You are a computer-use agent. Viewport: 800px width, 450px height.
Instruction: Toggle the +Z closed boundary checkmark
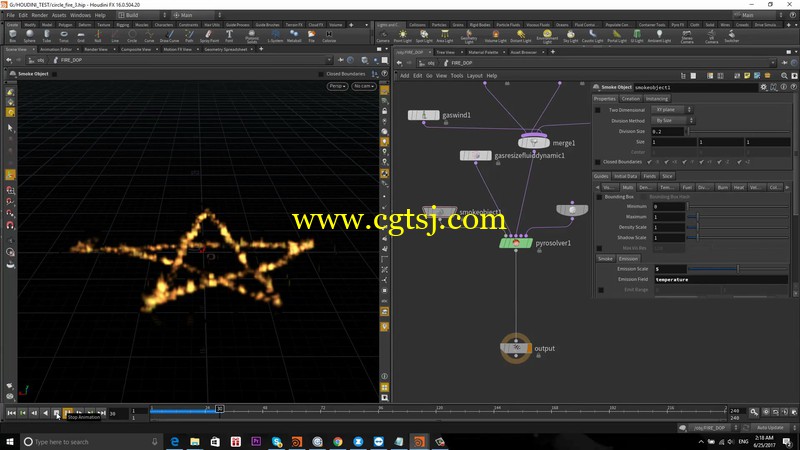click(739, 162)
